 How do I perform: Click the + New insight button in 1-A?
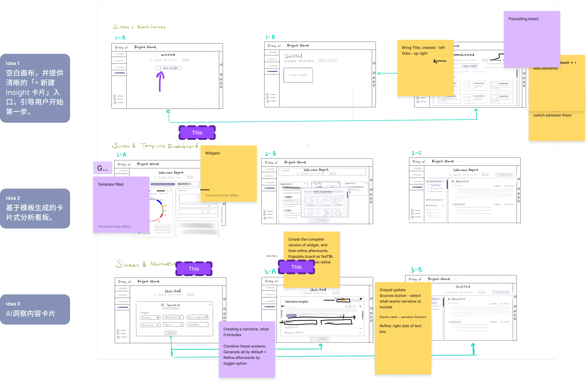coord(169,68)
